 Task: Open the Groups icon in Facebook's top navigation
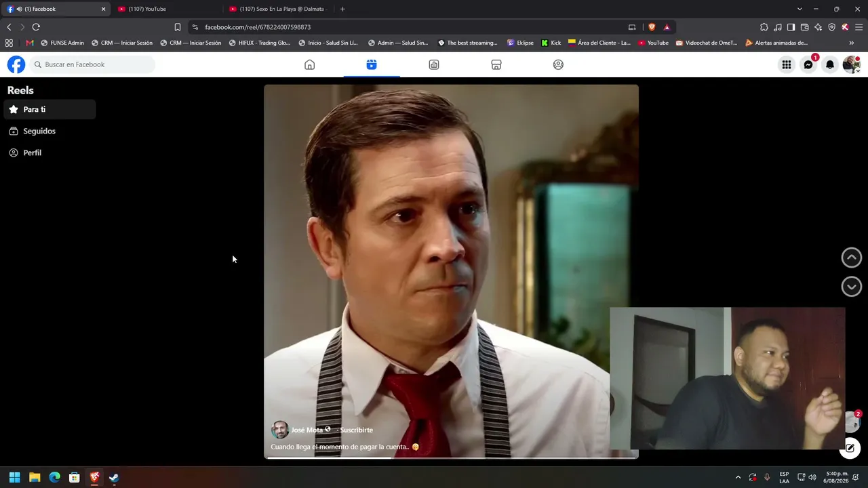tap(558, 64)
